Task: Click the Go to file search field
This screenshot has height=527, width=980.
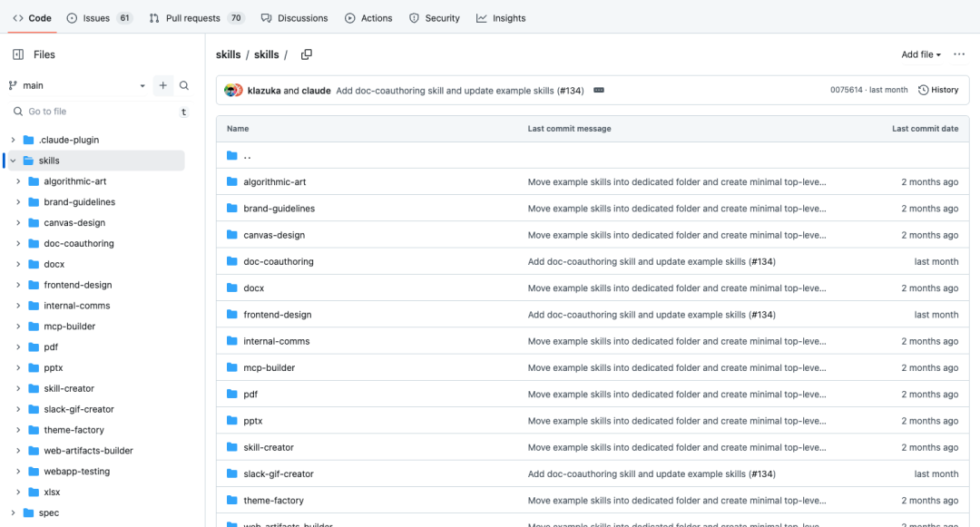Action: (x=95, y=112)
